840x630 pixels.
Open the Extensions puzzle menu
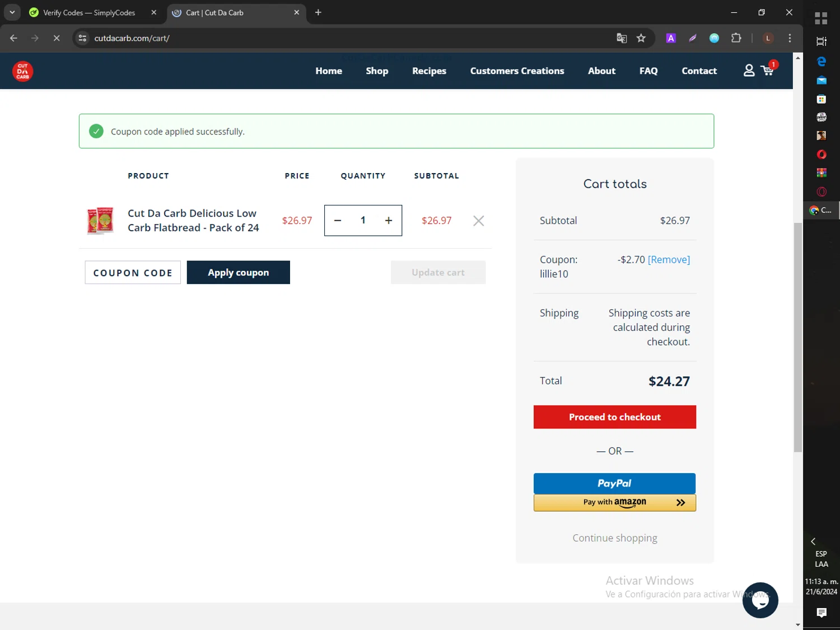point(736,38)
